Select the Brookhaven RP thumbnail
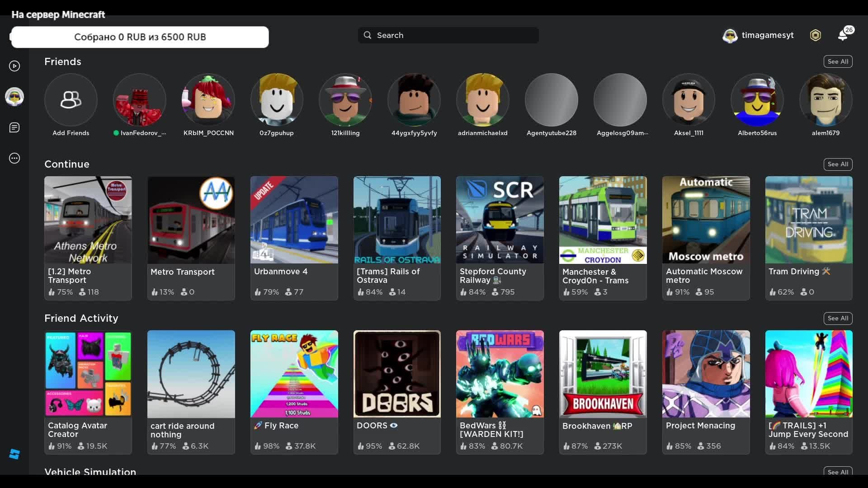Screen dimensions: 868x488 click(603, 374)
